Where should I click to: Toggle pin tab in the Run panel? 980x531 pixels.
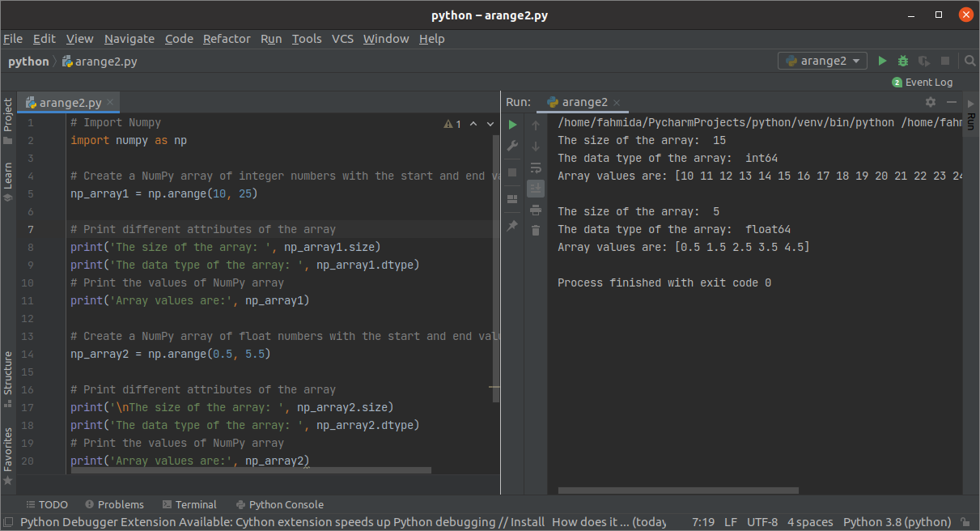tap(512, 227)
